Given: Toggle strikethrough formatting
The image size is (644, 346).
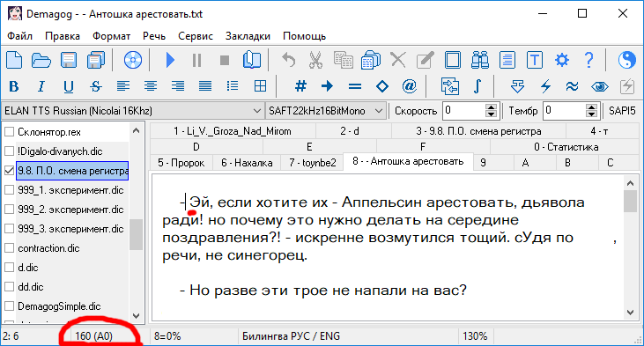Looking at the screenshot, I should click(x=96, y=86).
